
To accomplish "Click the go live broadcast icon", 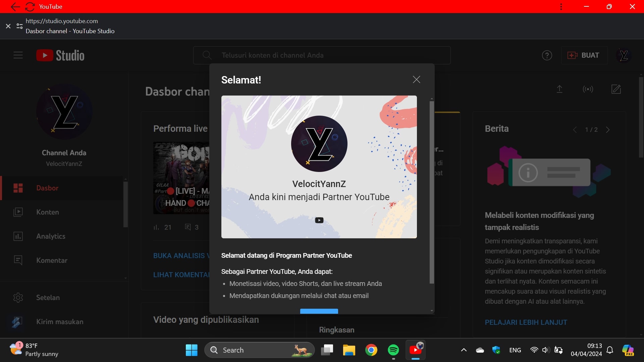I will 588,89.
